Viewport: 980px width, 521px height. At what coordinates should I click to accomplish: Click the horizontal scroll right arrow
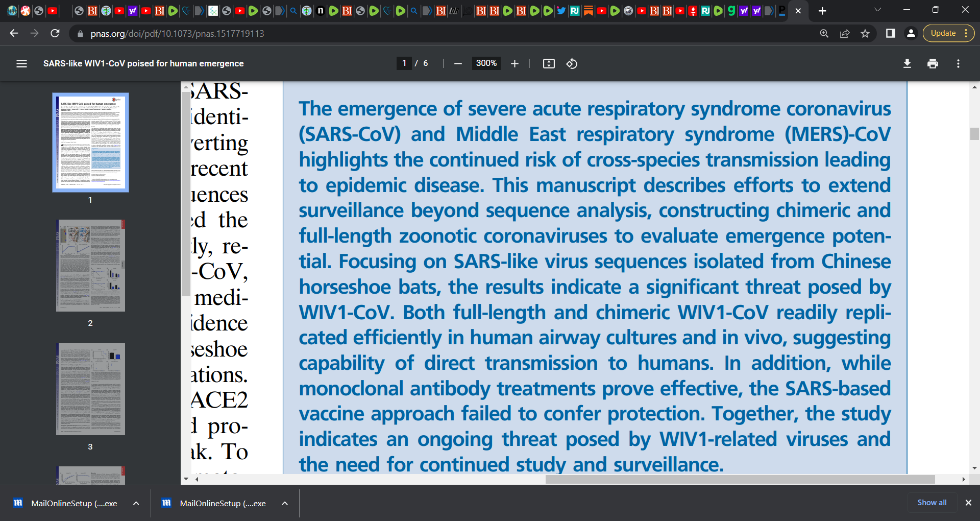[x=963, y=479]
